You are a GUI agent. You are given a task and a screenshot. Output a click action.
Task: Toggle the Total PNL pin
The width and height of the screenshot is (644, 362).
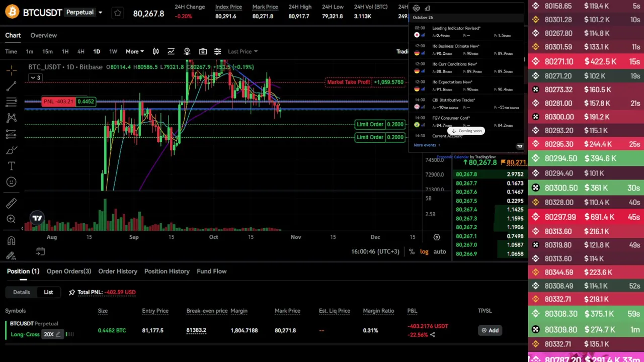click(72, 292)
